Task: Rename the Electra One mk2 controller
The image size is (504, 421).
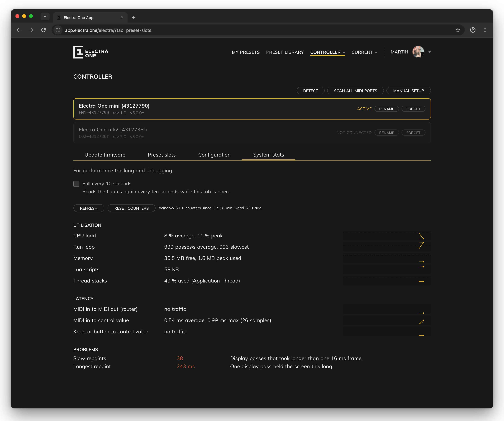Action: pyautogui.click(x=386, y=133)
